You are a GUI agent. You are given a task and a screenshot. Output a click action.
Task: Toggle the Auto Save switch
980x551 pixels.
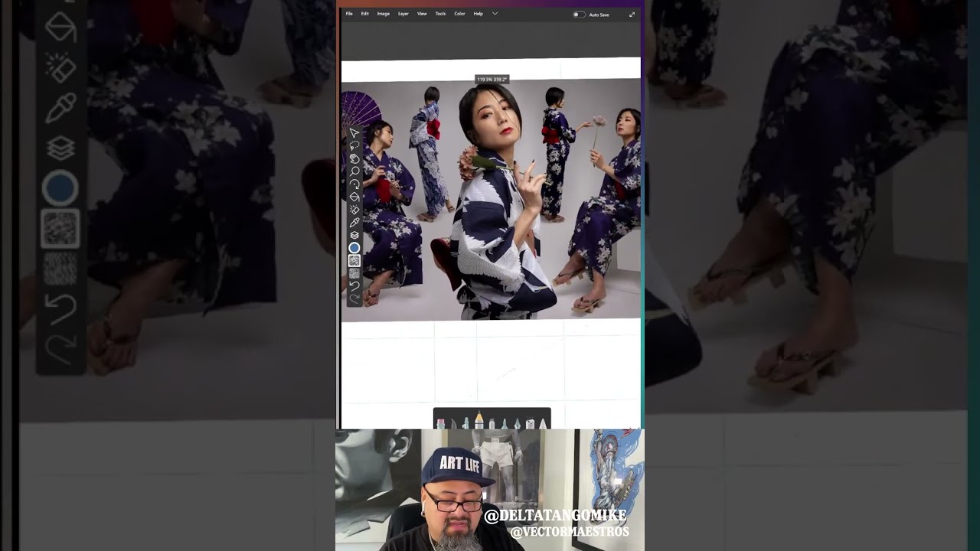coord(579,15)
